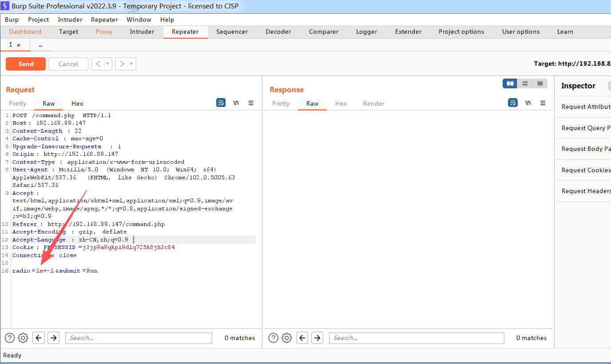Go to previous match in Response search

click(x=302, y=338)
